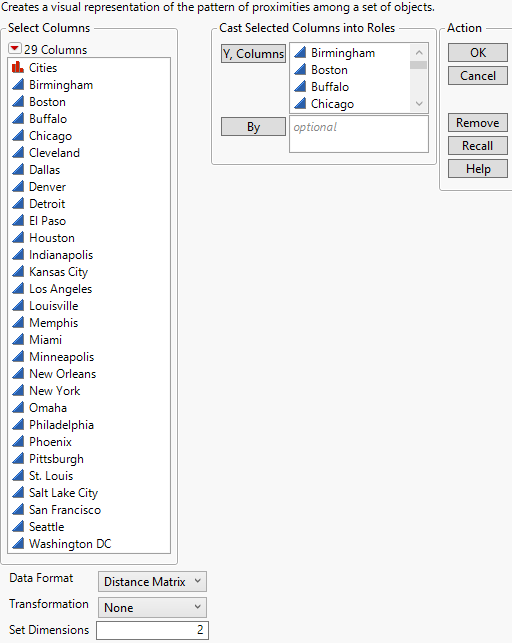Open the Transformation dropdown
512x643 pixels.
152,607
